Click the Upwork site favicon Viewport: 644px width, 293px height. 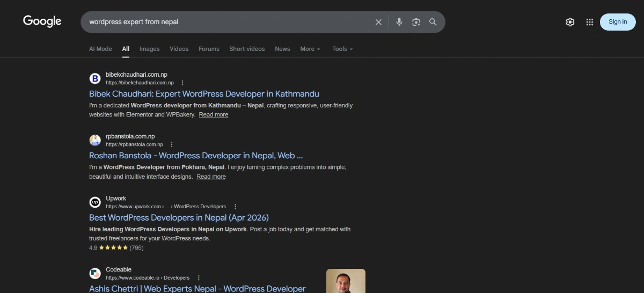(95, 202)
